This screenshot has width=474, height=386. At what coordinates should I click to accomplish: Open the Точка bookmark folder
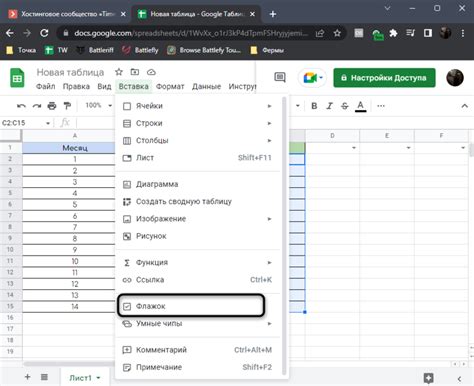click(21, 50)
